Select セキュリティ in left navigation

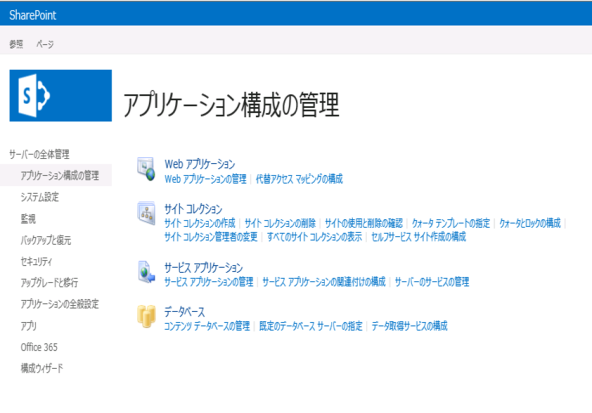point(36,262)
